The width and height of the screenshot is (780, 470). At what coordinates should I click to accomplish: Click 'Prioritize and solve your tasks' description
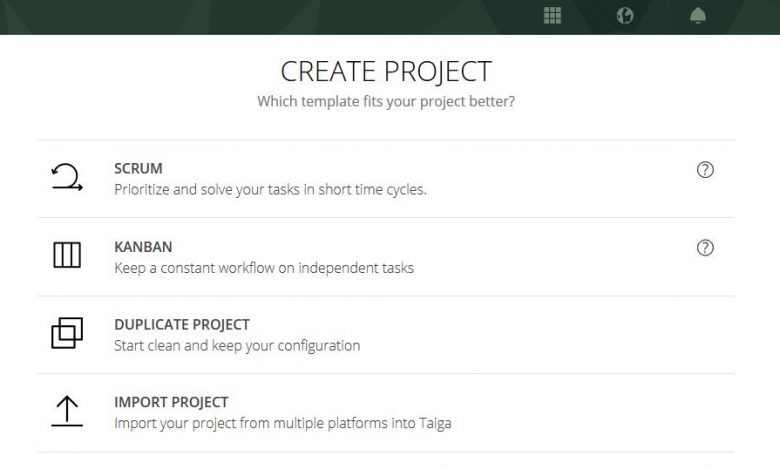(x=270, y=189)
